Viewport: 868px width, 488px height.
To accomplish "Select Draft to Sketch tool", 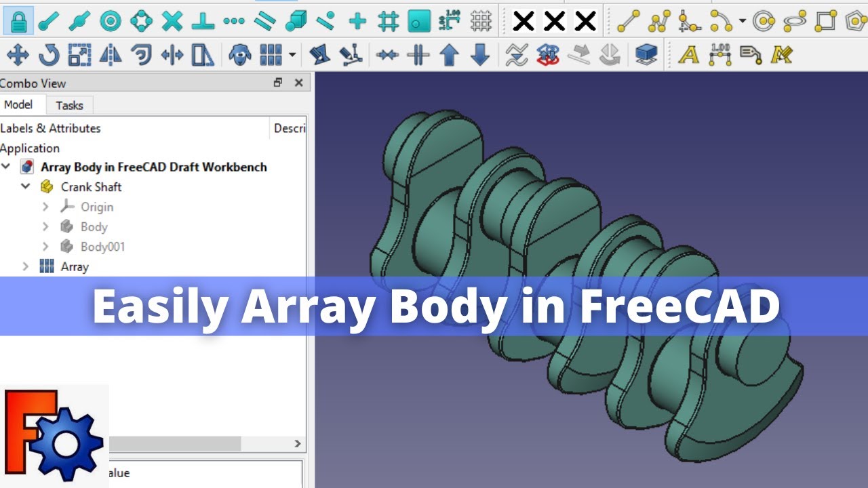I will point(548,54).
